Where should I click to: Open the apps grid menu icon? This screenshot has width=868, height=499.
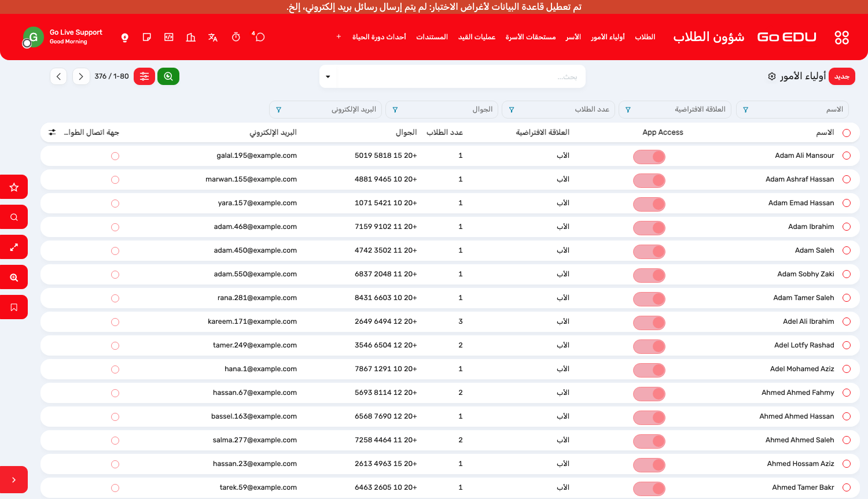click(x=841, y=38)
